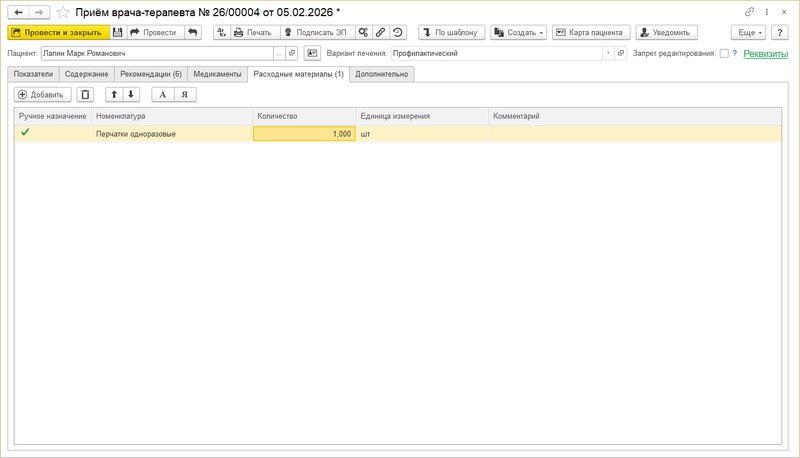The image size is (800, 458).
Task: Add the form to favorites with the star
Action: click(x=63, y=12)
